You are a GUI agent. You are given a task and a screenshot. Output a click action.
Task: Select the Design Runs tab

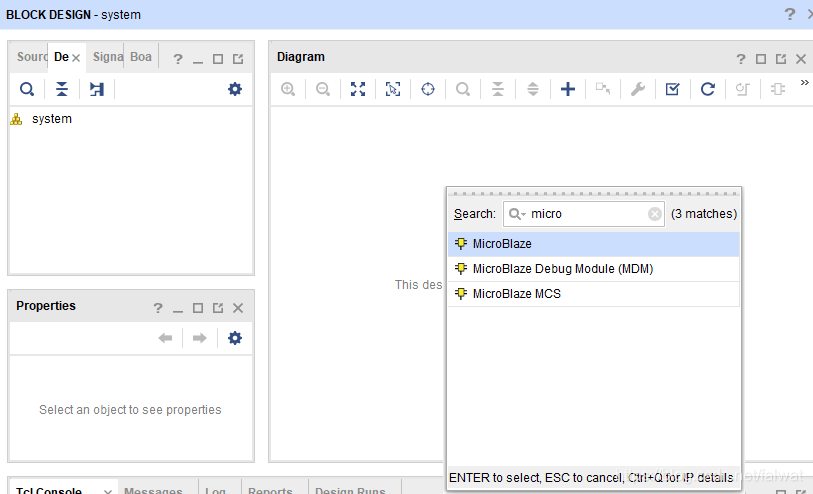pos(350,490)
